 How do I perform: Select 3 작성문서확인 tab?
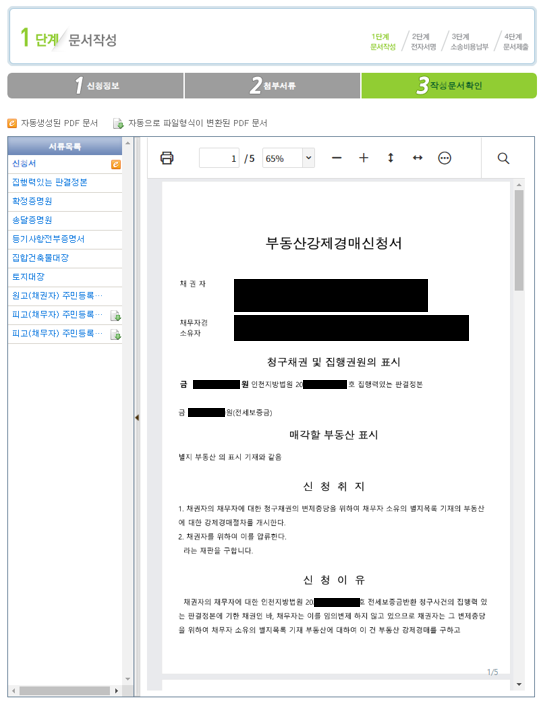449,86
